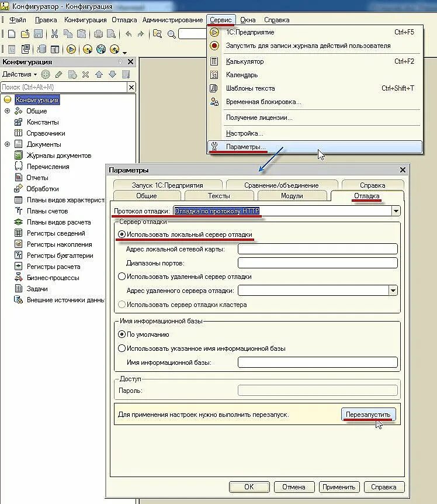
Task: Choose Шаблоны текста menu entry
Action: pos(315,88)
